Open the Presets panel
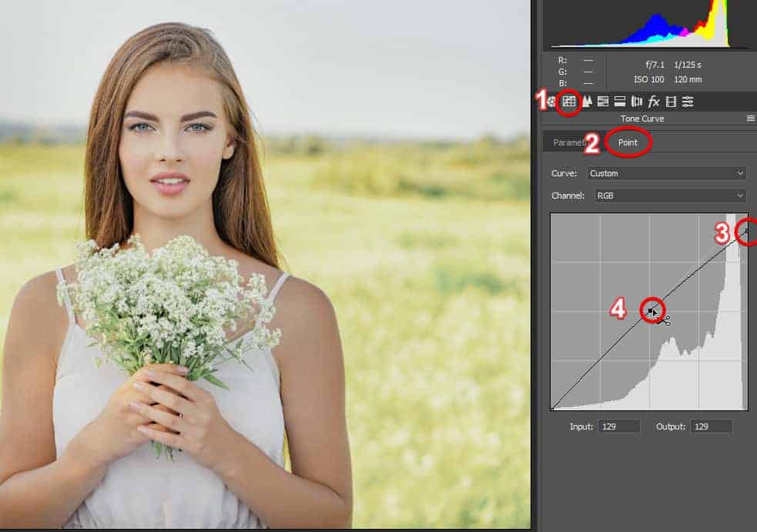Viewport: 757px width, 532px height. click(x=672, y=101)
